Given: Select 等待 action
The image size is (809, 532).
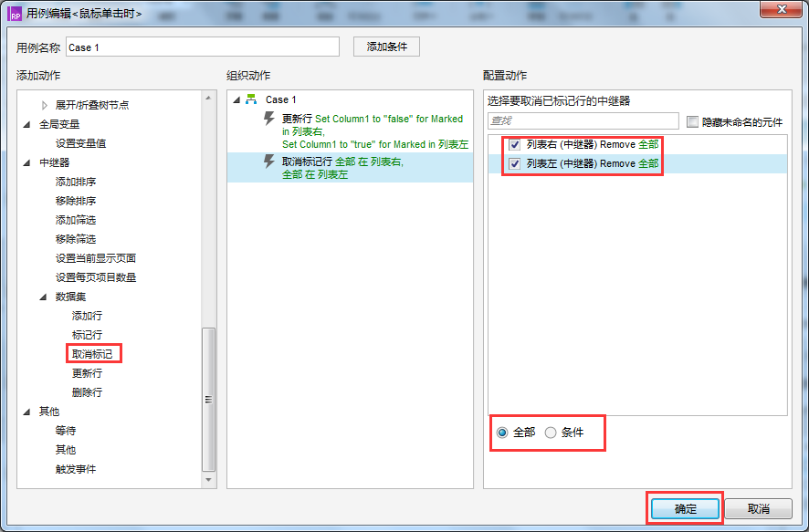Looking at the screenshot, I should 66,431.
